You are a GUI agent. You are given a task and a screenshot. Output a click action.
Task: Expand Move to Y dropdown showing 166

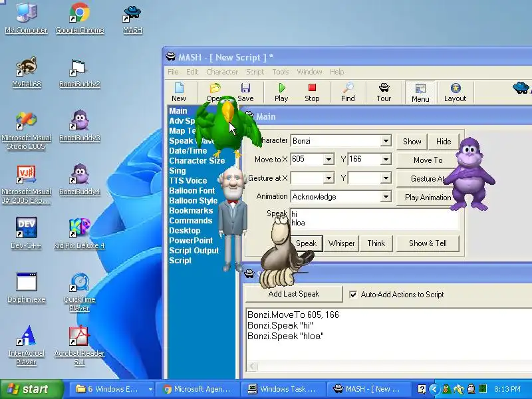(386, 160)
